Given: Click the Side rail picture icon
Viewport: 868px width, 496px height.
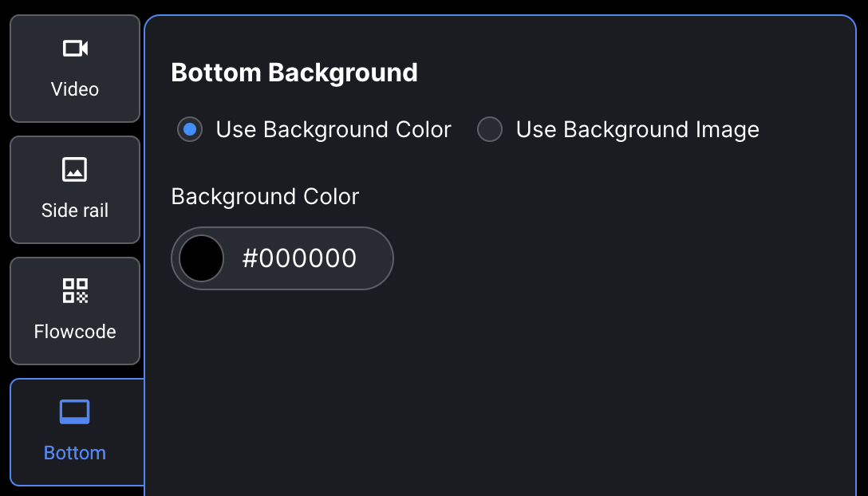Looking at the screenshot, I should [x=75, y=169].
